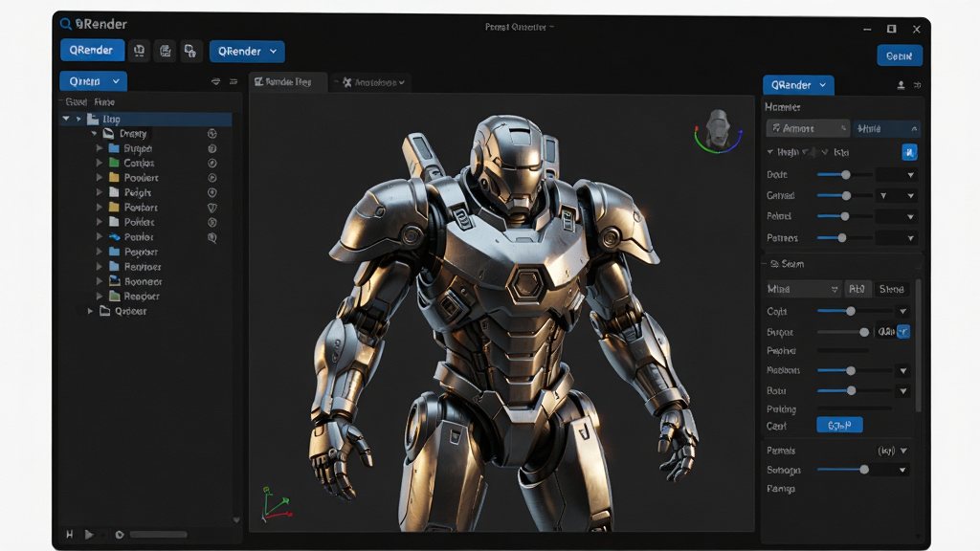Select the second tab under the left panel dropdown
The width and height of the screenshot is (980, 551).
click(x=104, y=101)
